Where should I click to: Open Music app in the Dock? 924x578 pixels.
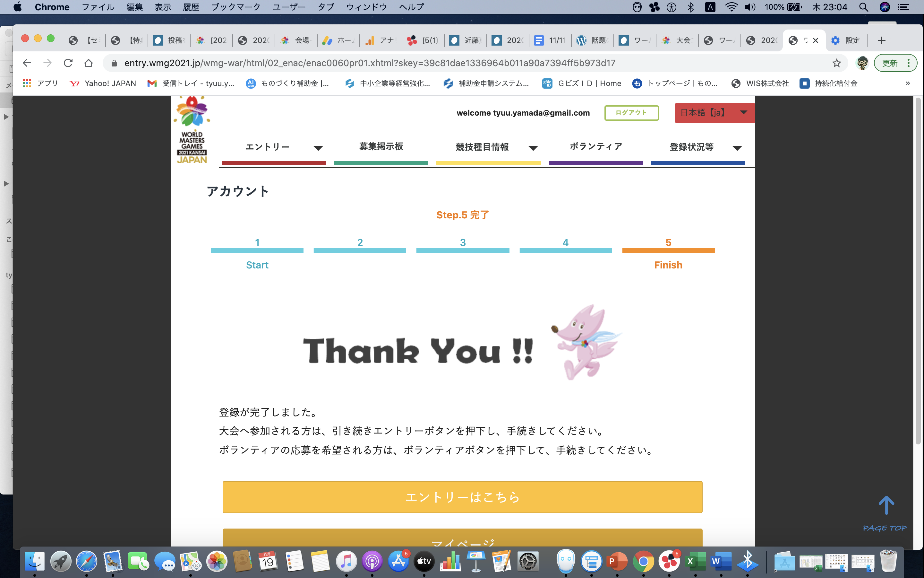(346, 561)
